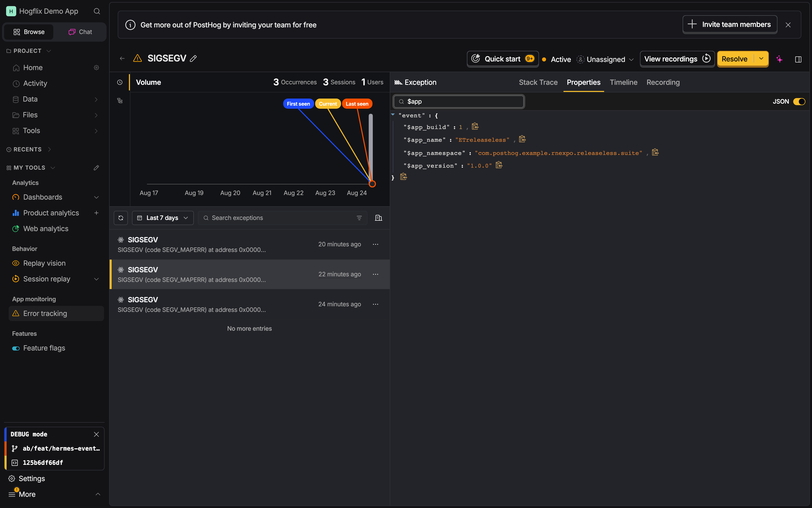Click View recordings button

pyautogui.click(x=677, y=59)
